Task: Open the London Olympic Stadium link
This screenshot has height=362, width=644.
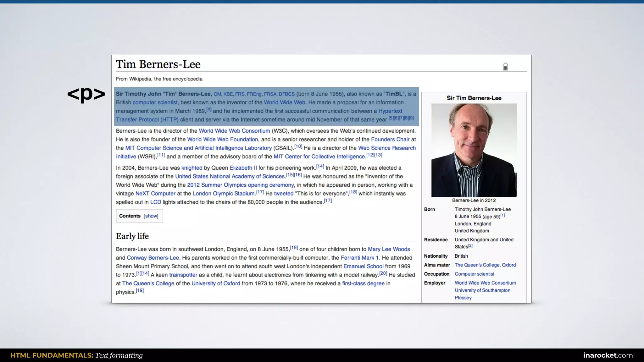Action: tap(223, 194)
